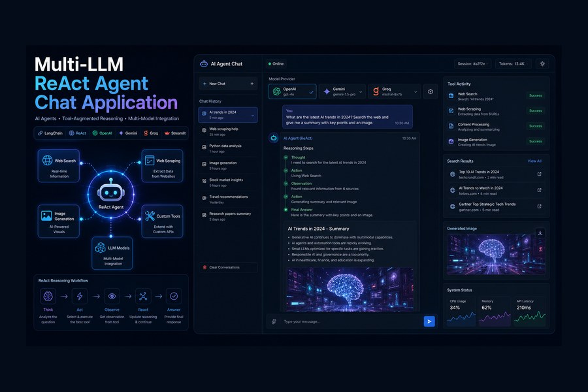The image size is (588, 392).
Task: Click the CPU Usage 34% chart card
Action: click(x=461, y=311)
